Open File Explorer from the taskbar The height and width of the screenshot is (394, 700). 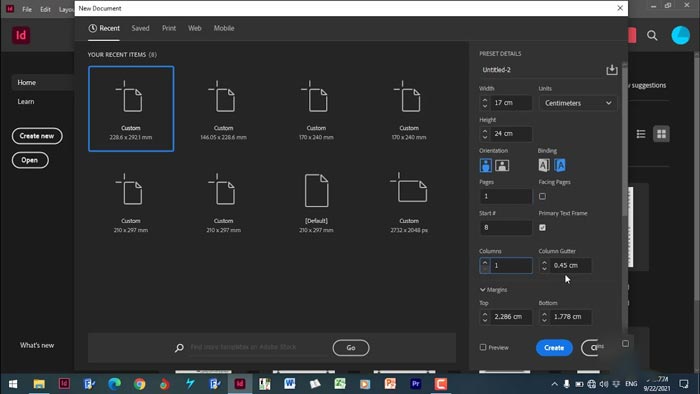pos(39,384)
